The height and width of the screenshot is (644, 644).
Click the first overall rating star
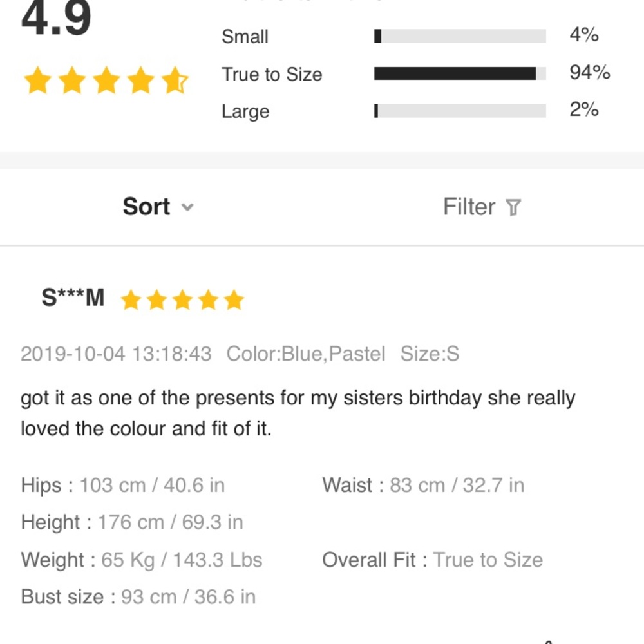(x=37, y=82)
